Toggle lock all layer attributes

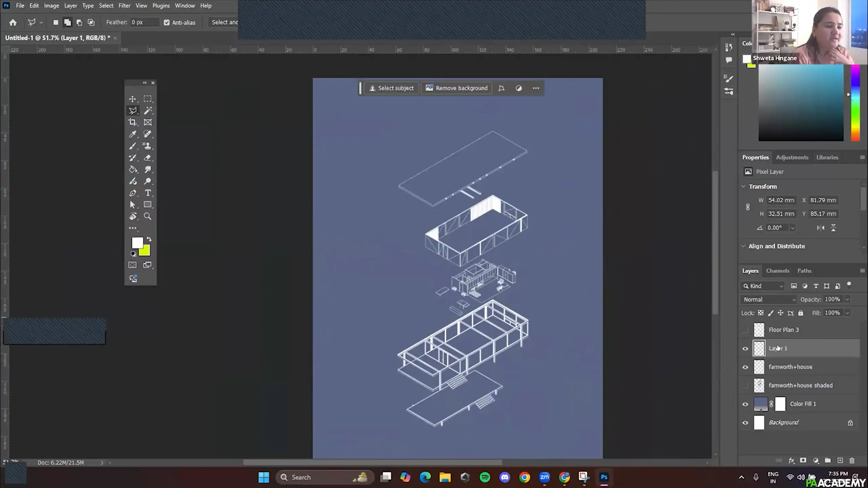tap(801, 313)
